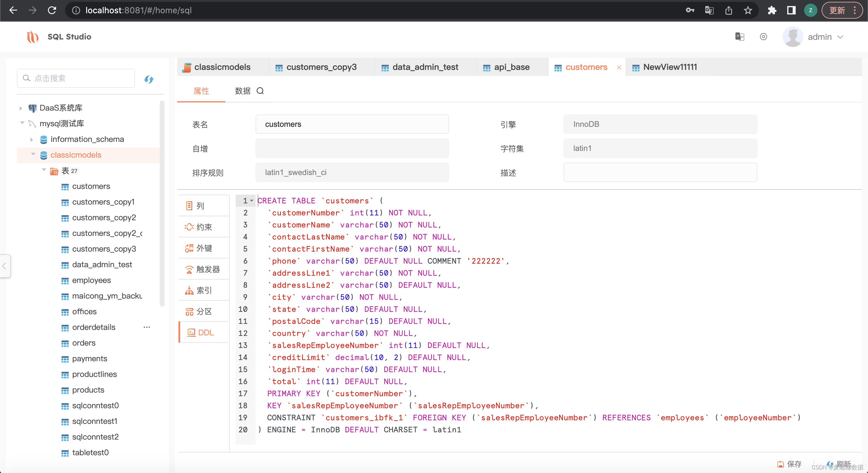The width and height of the screenshot is (868, 473).
Task: Select the productlines table in tree
Action: [x=94, y=374]
